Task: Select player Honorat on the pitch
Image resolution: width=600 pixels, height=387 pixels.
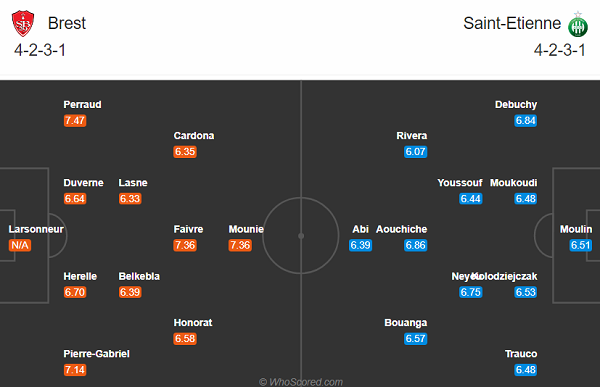Action: pyautogui.click(x=193, y=323)
